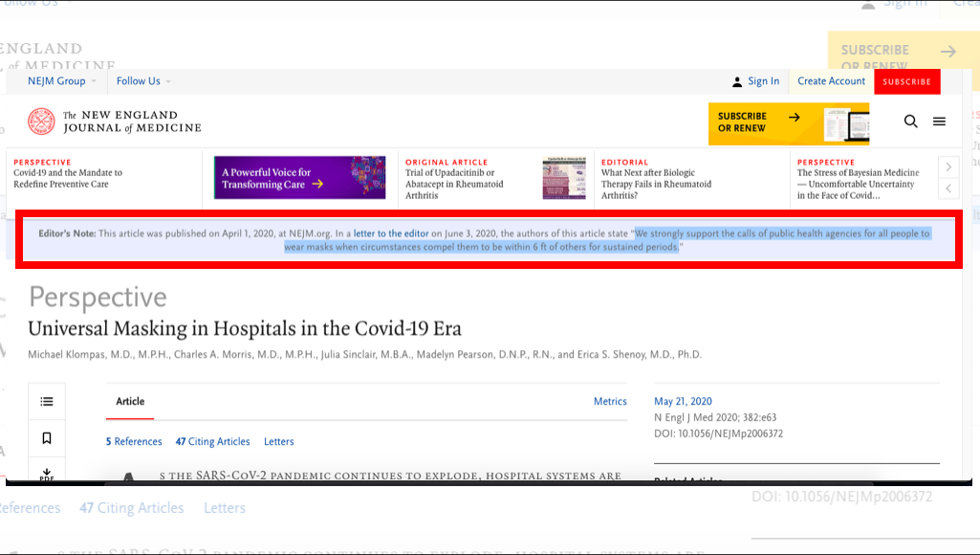Bookmark the article with the save icon
This screenshot has height=555, width=980.
point(47,438)
